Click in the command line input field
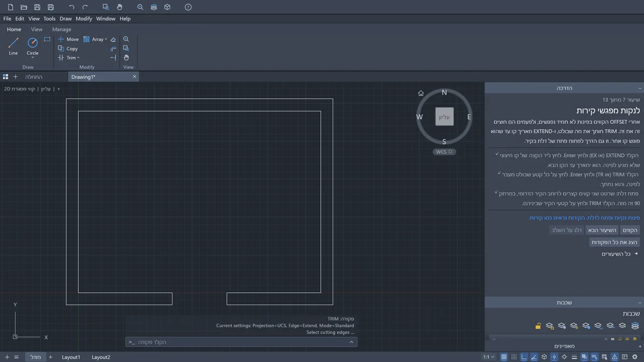The height and width of the screenshot is (362, 644). pyautogui.click(x=241, y=342)
